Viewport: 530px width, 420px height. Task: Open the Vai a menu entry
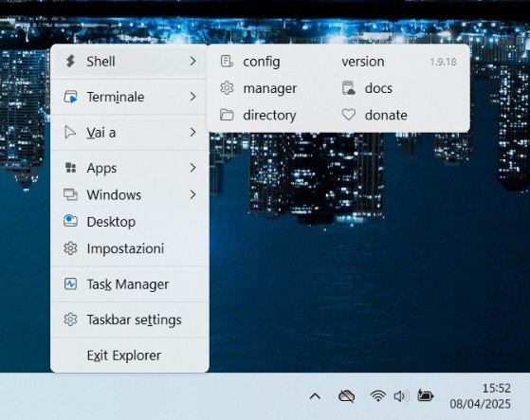coord(130,132)
